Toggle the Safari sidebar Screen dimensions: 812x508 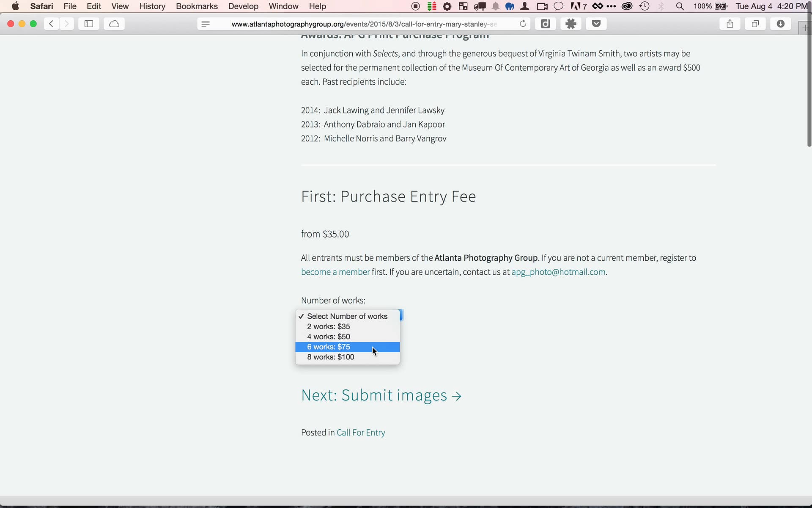tap(89, 24)
